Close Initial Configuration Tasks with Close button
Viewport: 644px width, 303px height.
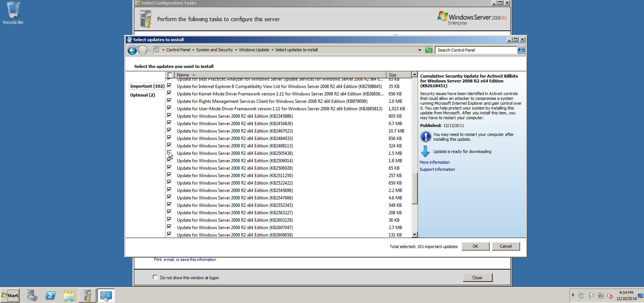(477, 278)
